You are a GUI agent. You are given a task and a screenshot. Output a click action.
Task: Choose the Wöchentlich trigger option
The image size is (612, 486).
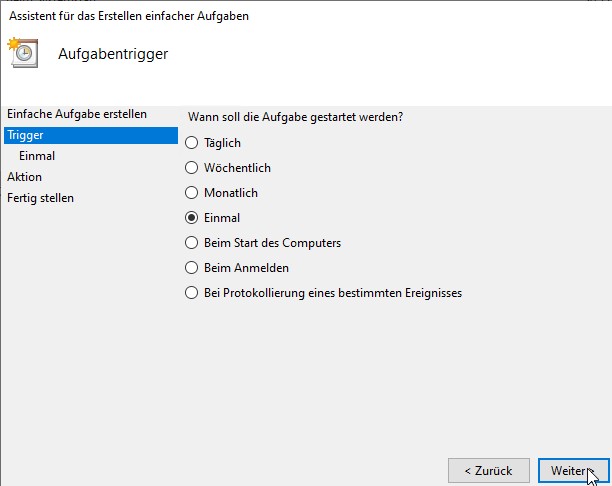coord(192,168)
